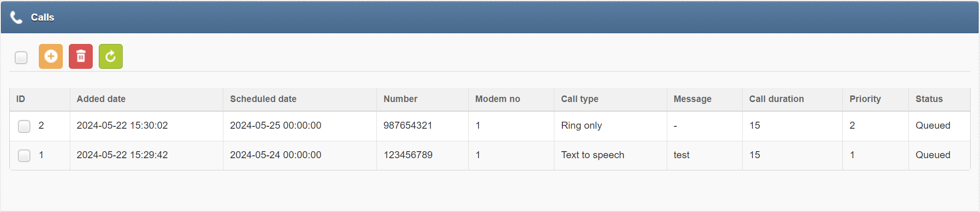Click the phone icon in Calls header
Image resolution: width=980 pixels, height=212 pixels.
[x=16, y=17]
